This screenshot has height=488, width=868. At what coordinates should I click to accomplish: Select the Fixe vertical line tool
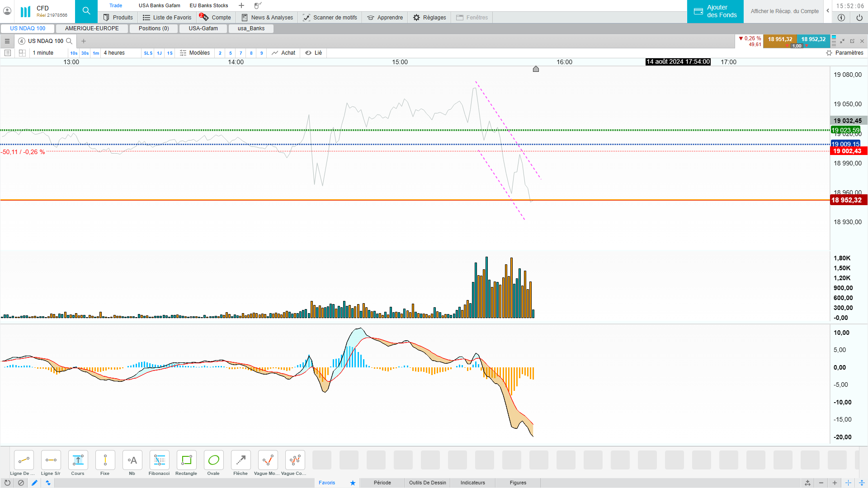coord(105,460)
